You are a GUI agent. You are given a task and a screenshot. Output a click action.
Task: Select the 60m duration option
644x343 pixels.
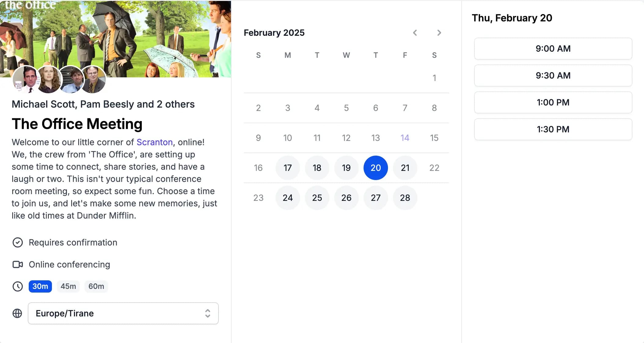[96, 286]
